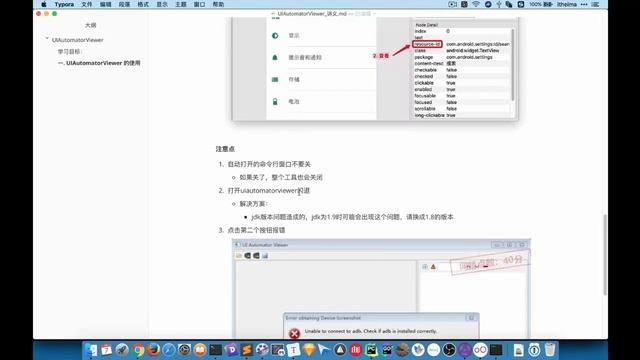Open the 显示 (View) menu
640x360 pixels.
click(162, 4)
